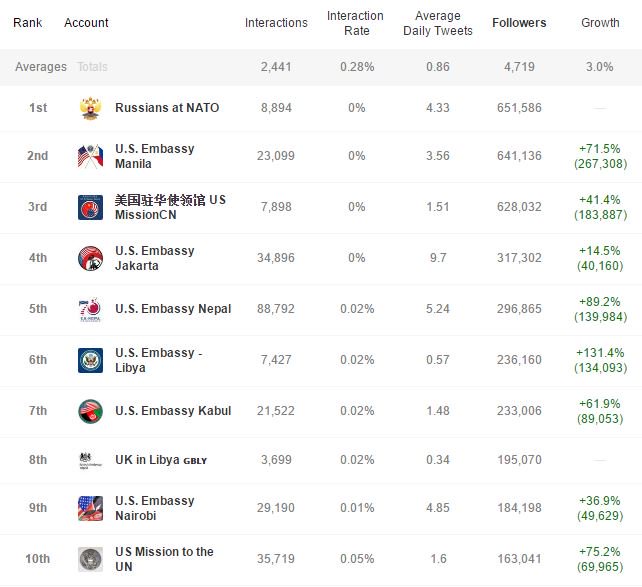Sort by Average Daily Tweets header
Image resolution: width=642 pixels, height=587 pixels.
click(x=438, y=23)
